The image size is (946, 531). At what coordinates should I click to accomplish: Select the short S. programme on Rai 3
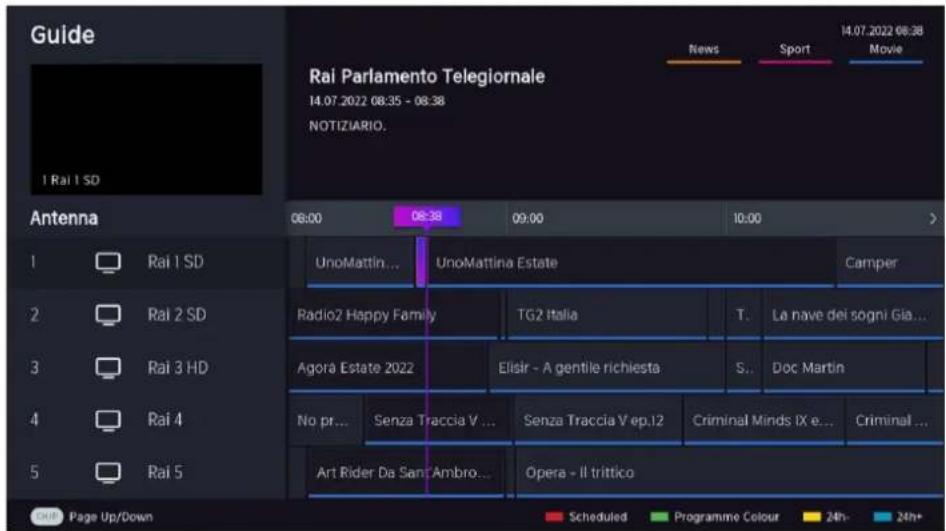click(743, 367)
